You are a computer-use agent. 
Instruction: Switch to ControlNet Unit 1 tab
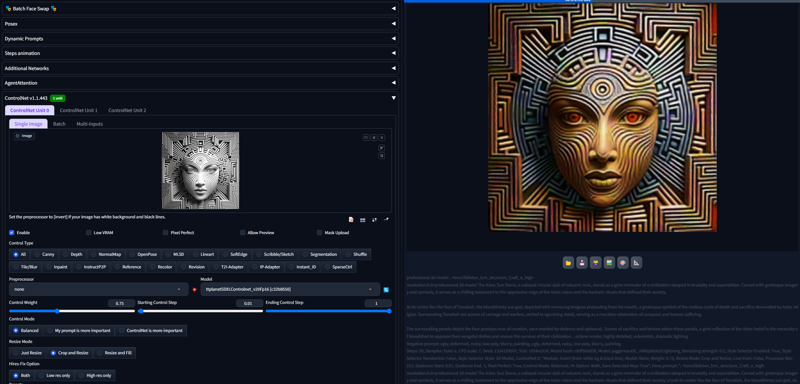79,110
